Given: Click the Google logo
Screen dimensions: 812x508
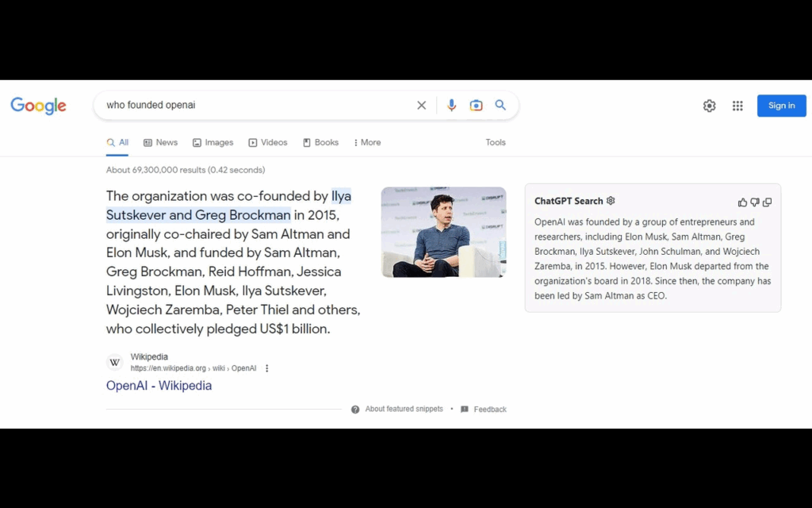Looking at the screenshot, I should point(38,106).
